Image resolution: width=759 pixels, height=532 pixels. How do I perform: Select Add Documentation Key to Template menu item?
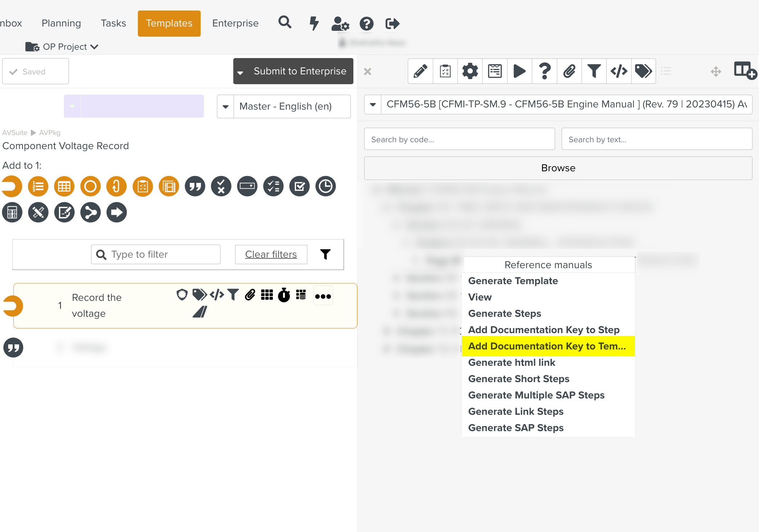[548, 346]
